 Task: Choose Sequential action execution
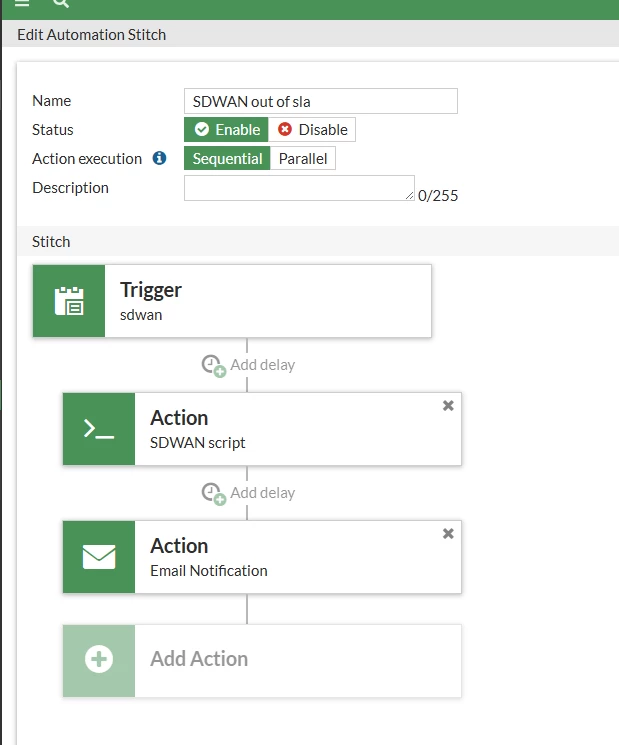coord(227,158)
